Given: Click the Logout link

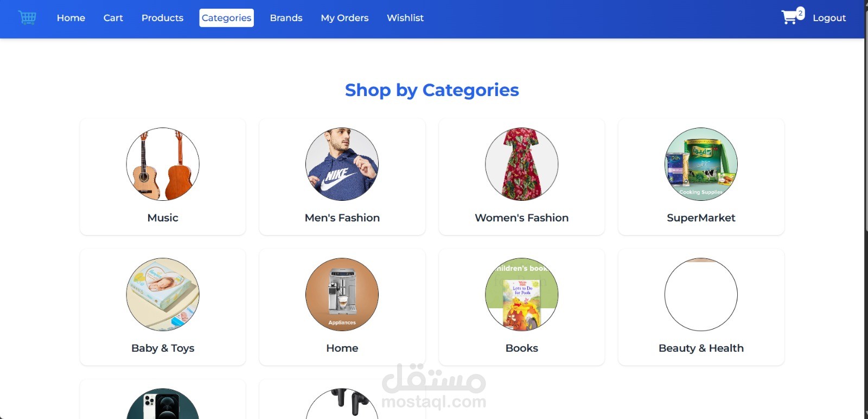Looking at the screenshot, I should pos(829,18).
